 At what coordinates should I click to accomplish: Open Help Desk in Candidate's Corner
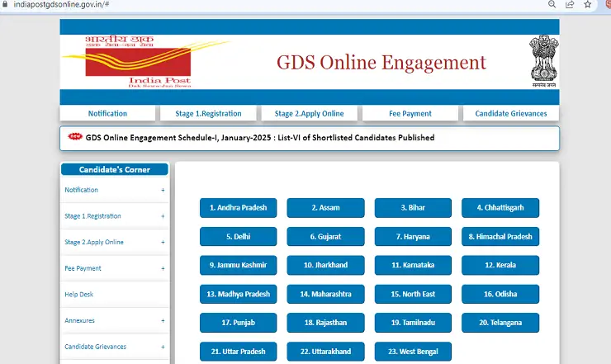tap(79, 294)
